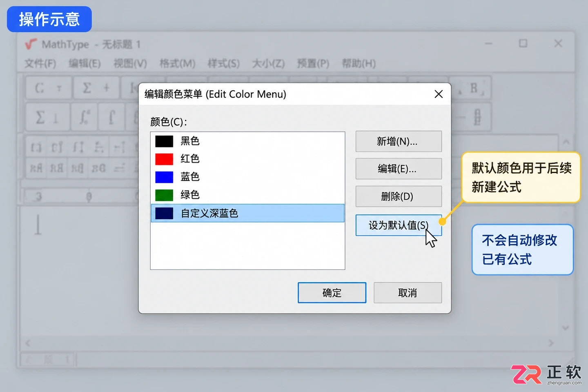588x392 pixels.
Task: Open the 大小(Z) menu in MathType
Action: tap(268, 63)
